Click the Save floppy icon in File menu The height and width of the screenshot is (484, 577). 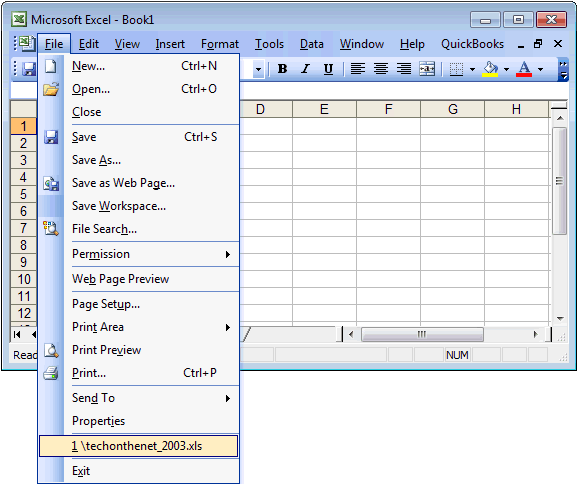[x=51, y=137]
